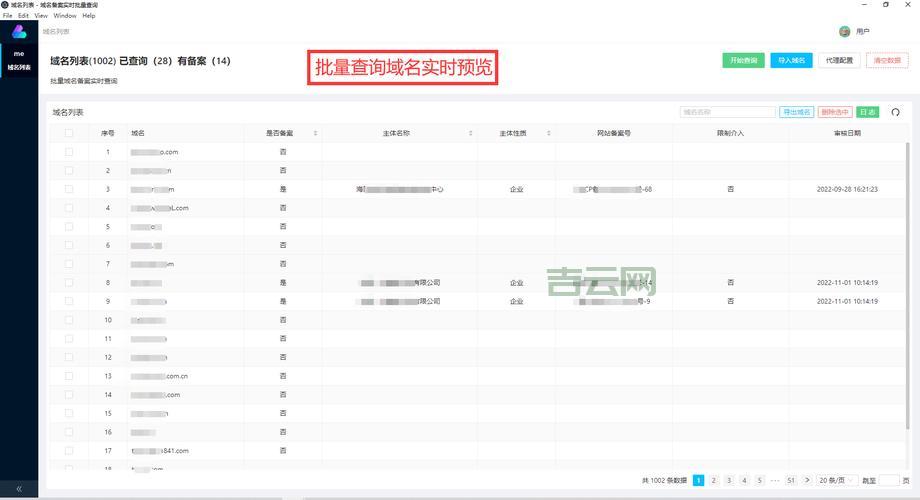Click the blue 导入域名 button

pyautogui.click(x=791, y=60)
